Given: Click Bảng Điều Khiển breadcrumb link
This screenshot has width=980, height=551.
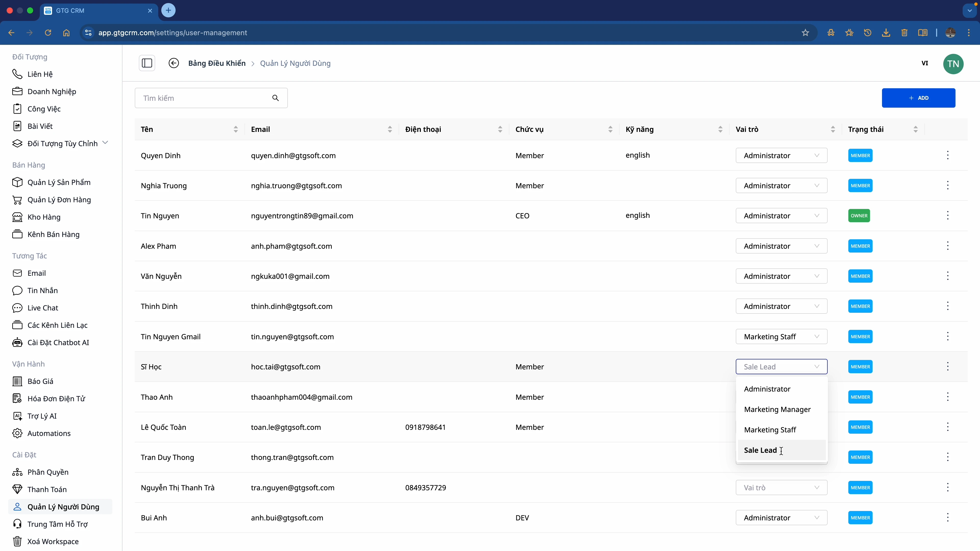Looking at the screenshot, I should point(216,63).
